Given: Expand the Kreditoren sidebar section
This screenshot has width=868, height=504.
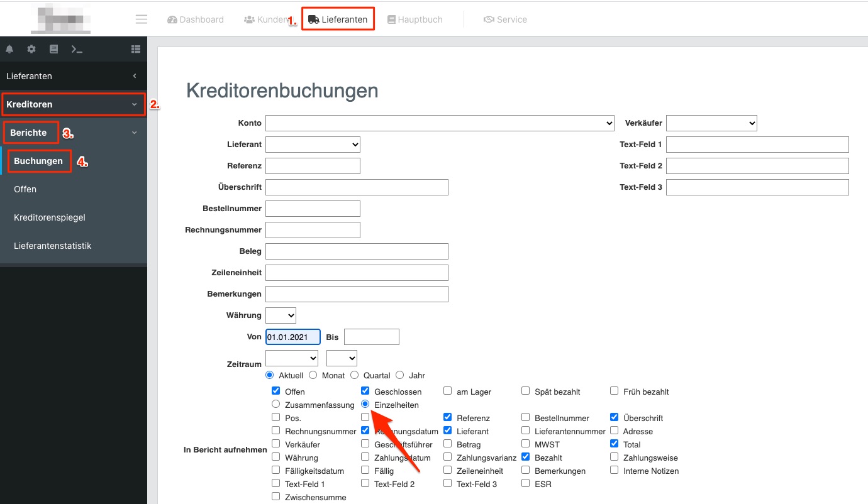Looking at the screenshot, I should coord(73,104).
